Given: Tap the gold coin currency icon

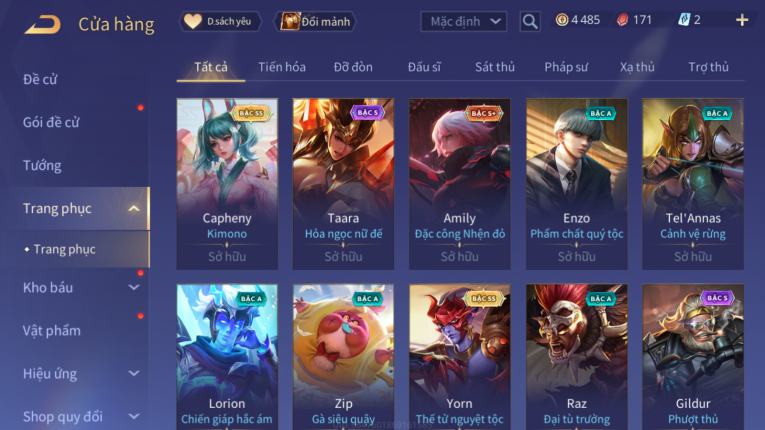Looking at the screenshot, I should click(562, 20).
